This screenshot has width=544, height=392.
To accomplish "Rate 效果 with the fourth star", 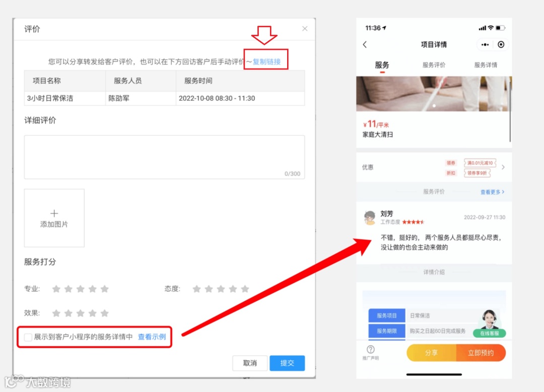I will pos(92,313).
